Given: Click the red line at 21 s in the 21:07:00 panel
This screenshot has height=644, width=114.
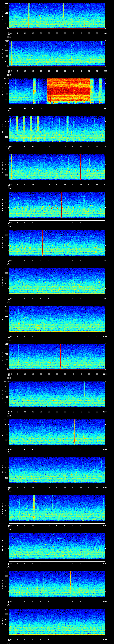Looking at the screenshot, I should [x=42, y=243].
